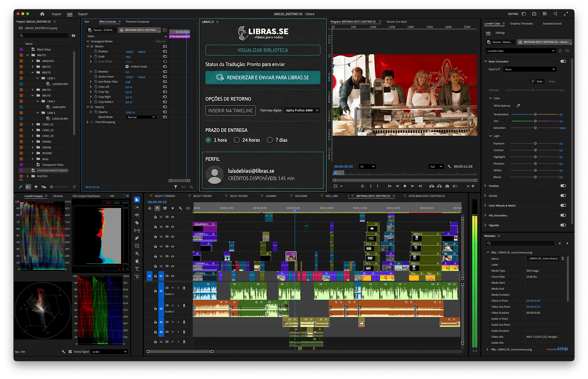The image size is (588, 379).
Task: Select the Pen tool in the timeline toolbar
Action: coord(137,238)
